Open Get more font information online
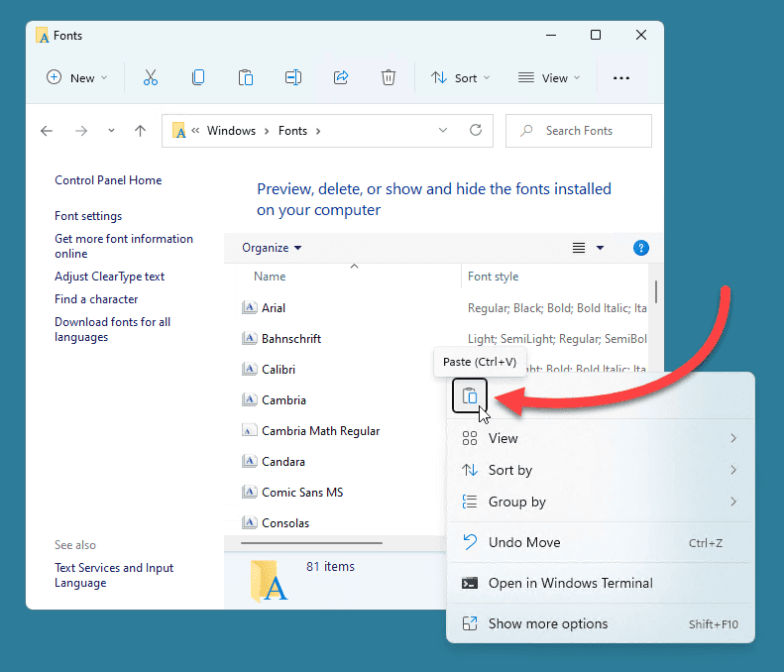 click(124, 246)
